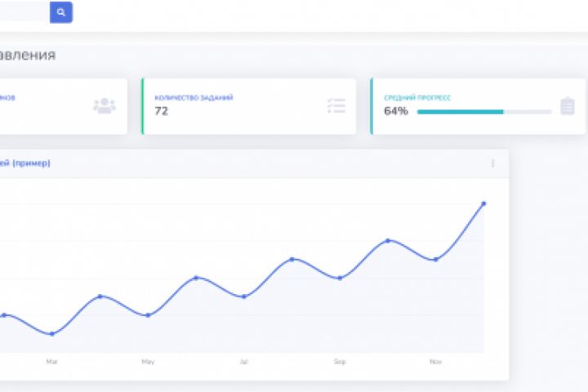Click the task checklist icon beside 72
Viewport: 588px width, 392px height.
pyautogui.click(x=336, y=106)
